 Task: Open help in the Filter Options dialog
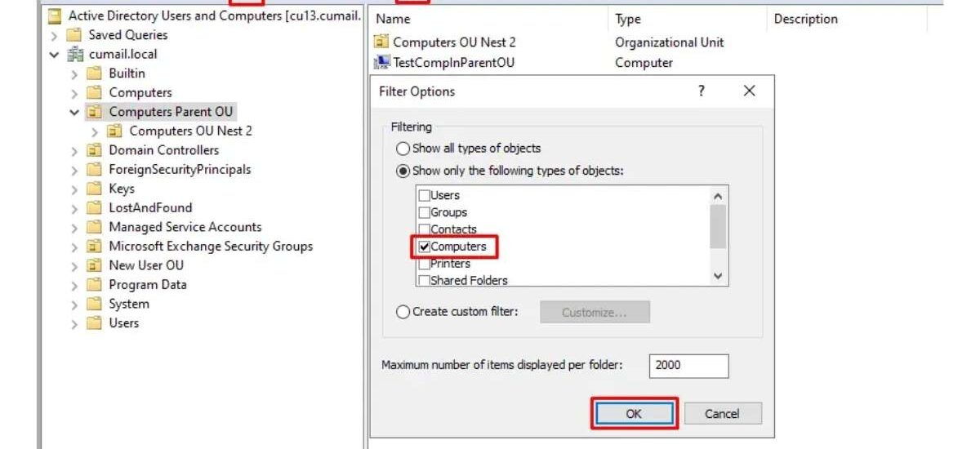tap(701, 91)
